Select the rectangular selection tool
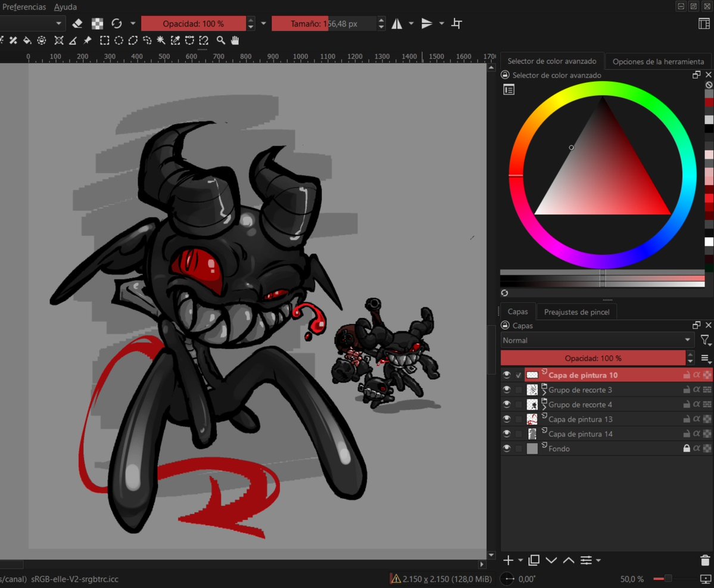This screenshot has width=714, height=588. (x=104, y=41)
